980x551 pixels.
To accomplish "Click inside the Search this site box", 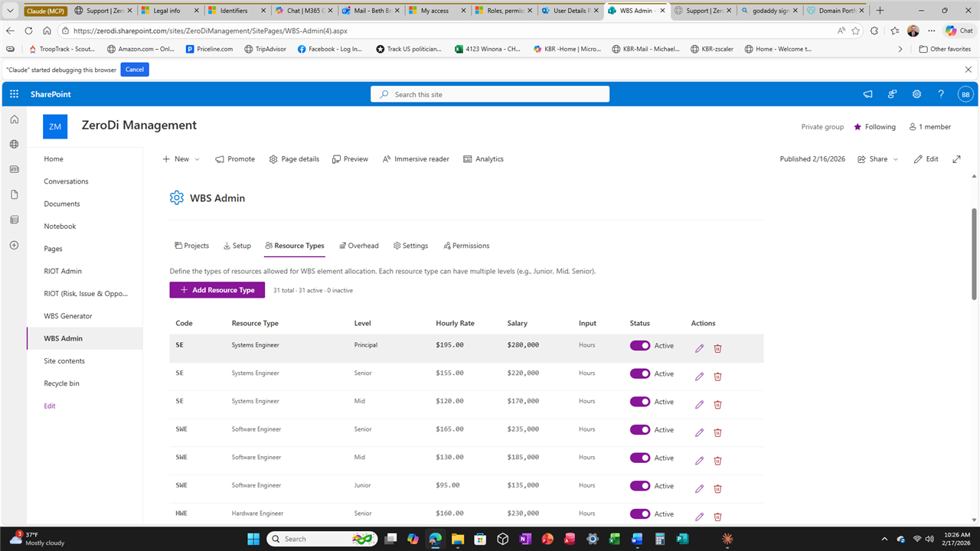I will (489, 93).
